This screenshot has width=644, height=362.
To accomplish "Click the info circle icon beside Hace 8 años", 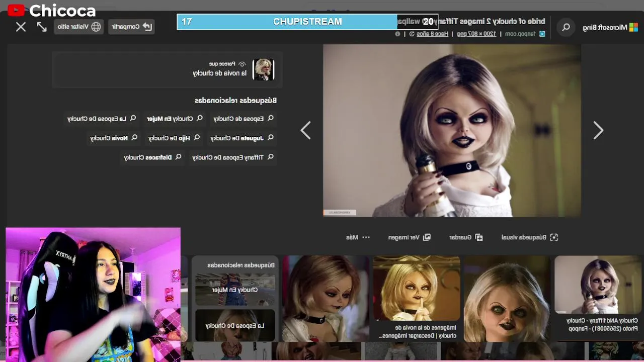I will [x=397, y=34].
